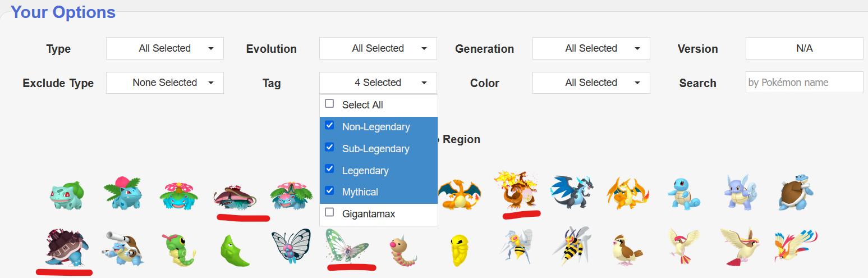Uncheck the Sub-Legendary tag
This screenshot has width=868, height=278.
pyautogui.click(x=379, y=149)
